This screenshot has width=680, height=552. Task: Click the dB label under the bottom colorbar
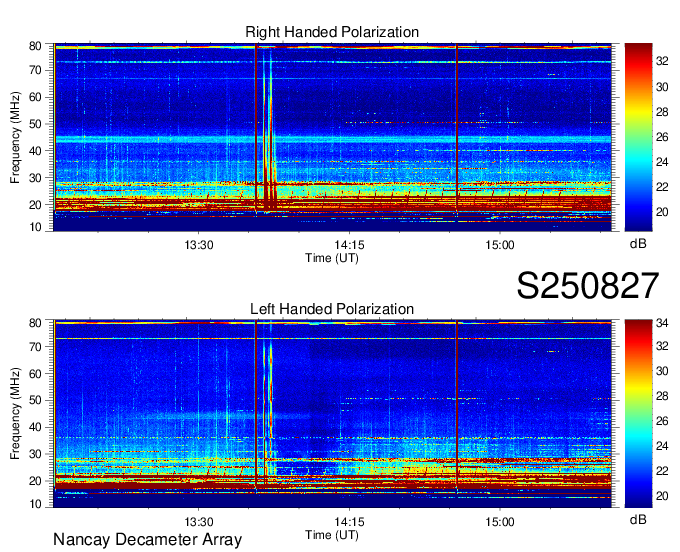pyautogui.click(x=638, y=519)
